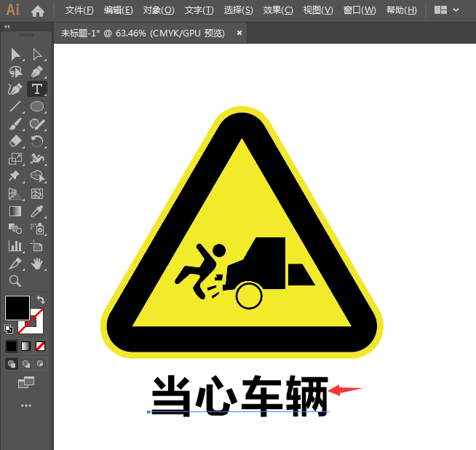
Task: Select the Shaper tool
Action: [x=37, y=124]
